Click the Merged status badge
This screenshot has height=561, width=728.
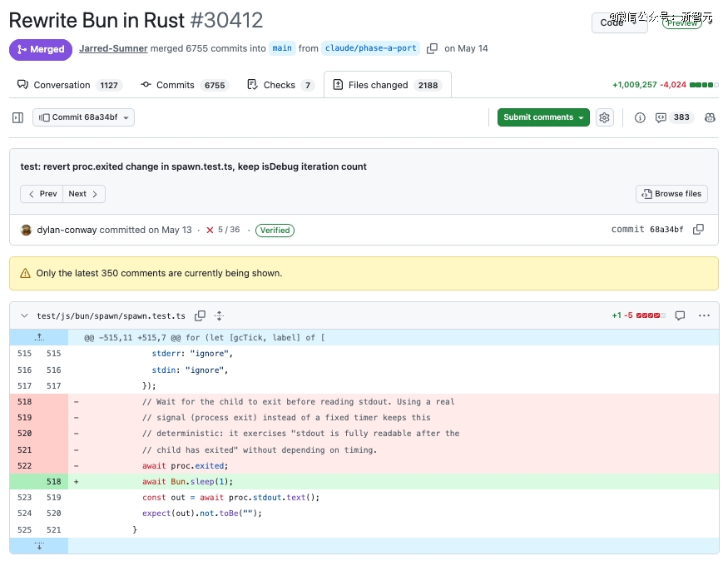point(41,49)
